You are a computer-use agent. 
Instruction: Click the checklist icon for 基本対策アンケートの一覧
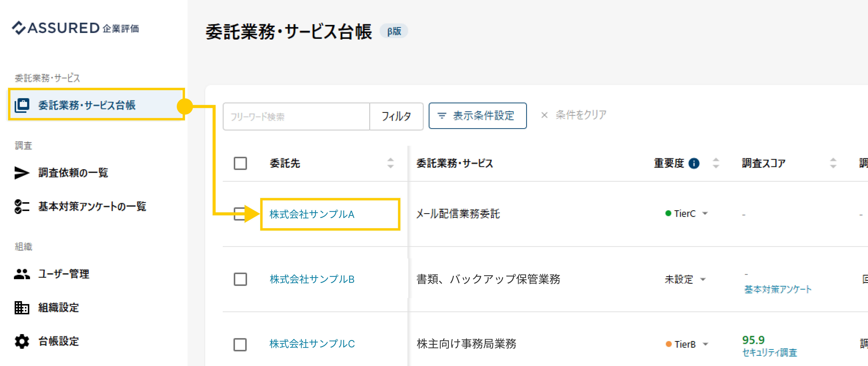coord(22,206)
